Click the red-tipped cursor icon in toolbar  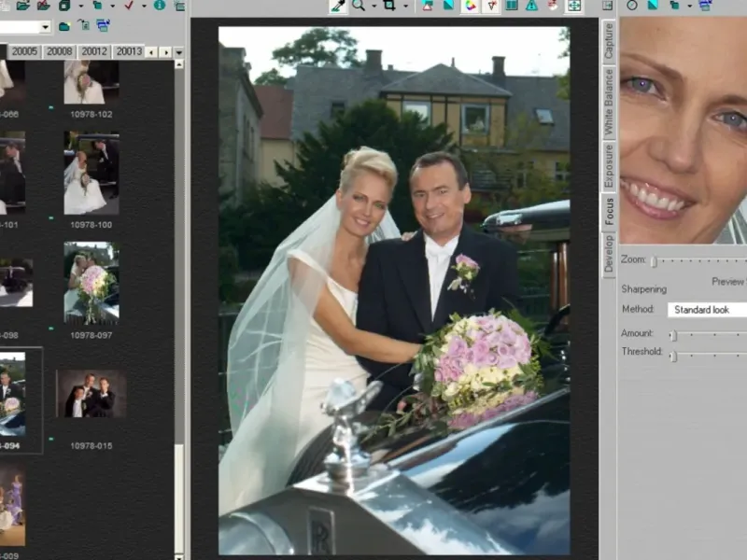(491, 6)
